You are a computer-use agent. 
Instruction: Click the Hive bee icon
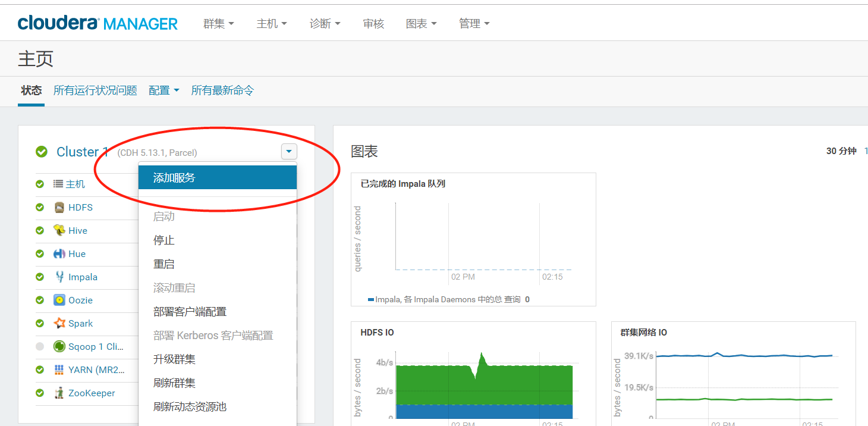click(x=59, y=231)
